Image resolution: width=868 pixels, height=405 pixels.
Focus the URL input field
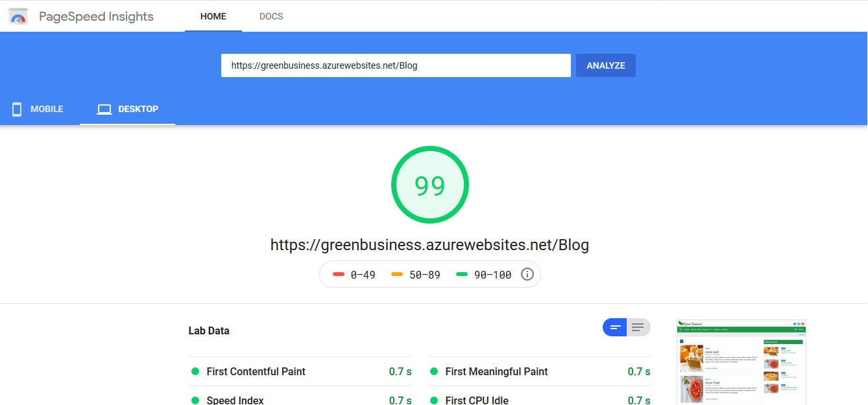coord(395,65)
